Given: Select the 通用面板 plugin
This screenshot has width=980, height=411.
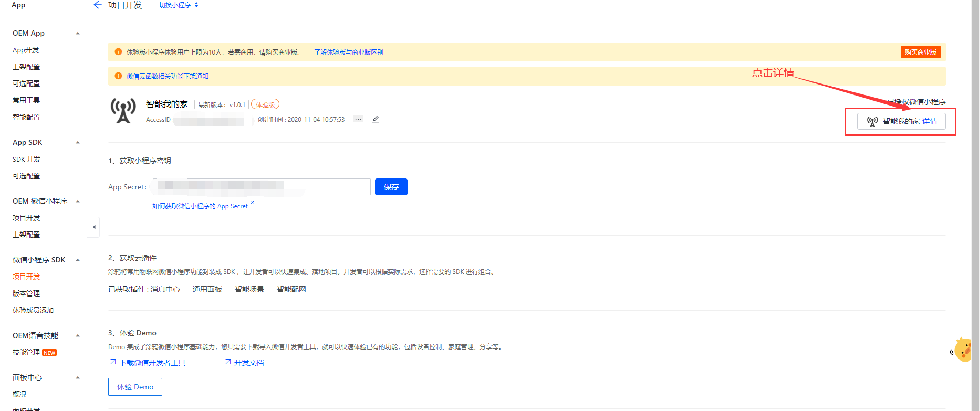Looking at the screenshot, I should tap(207, 289).
